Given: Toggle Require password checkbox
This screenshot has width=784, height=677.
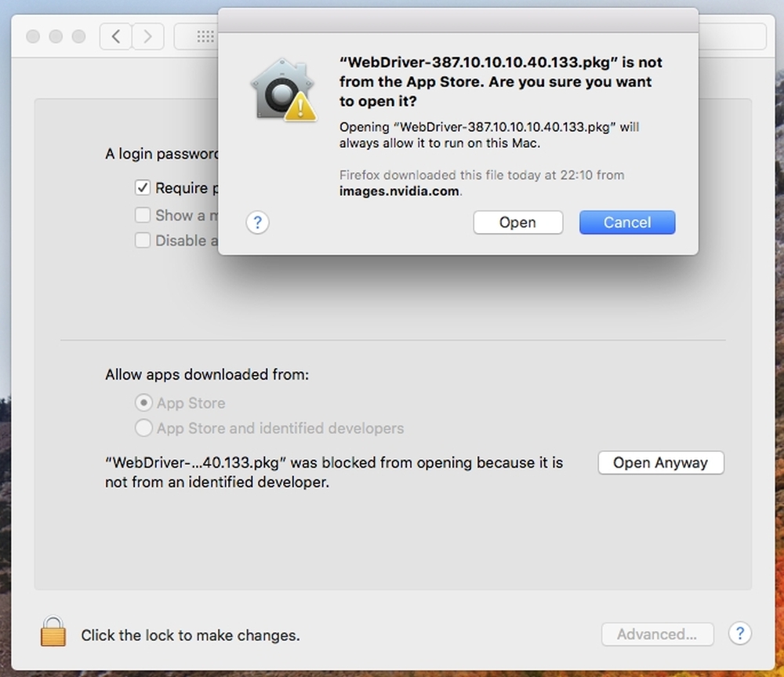Looking at the screenshot, I should (x=143, y=187).
